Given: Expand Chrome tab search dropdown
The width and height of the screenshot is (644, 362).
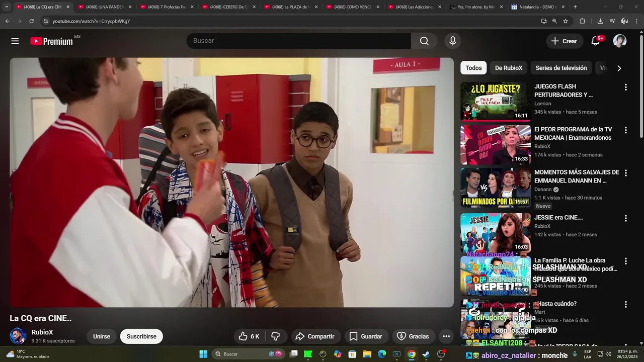Looking at the screenshot, I should tap(7, 7).
